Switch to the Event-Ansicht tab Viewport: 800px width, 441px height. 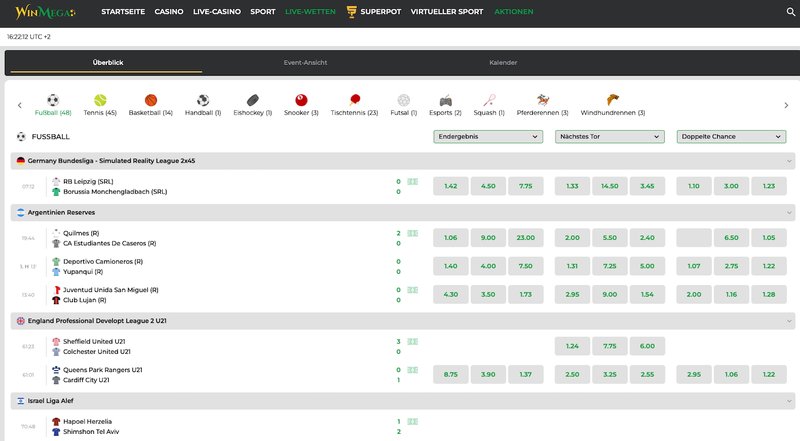pyautogui.click(x=305, y=62)
